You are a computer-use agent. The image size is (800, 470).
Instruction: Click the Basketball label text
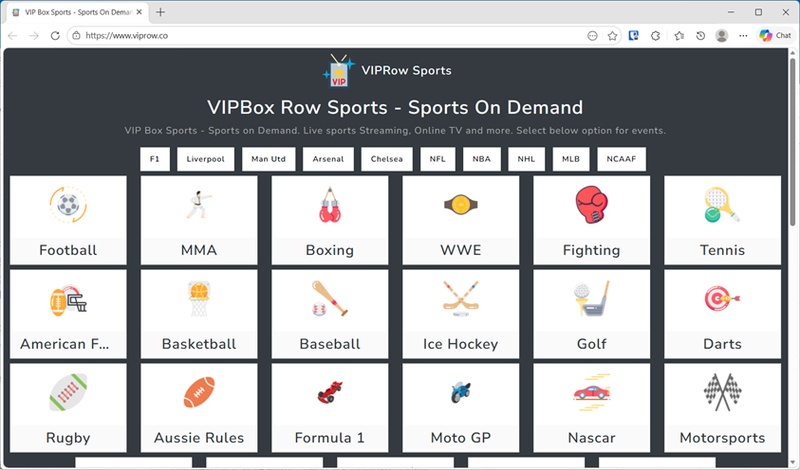point(199,344)
